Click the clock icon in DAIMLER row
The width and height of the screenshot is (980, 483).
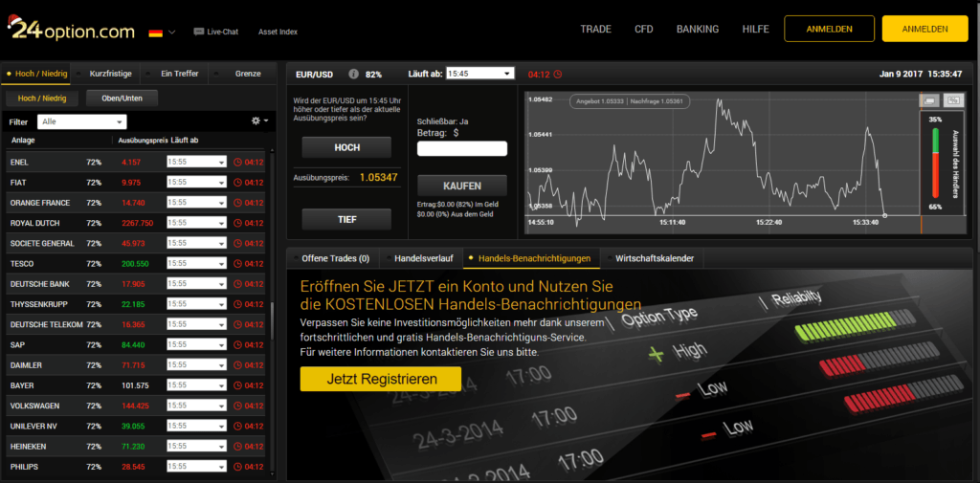coord(237,365)
